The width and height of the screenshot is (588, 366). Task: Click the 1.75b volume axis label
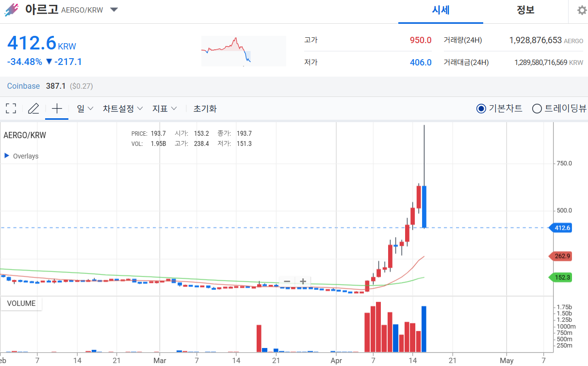[x=564, y=307]
